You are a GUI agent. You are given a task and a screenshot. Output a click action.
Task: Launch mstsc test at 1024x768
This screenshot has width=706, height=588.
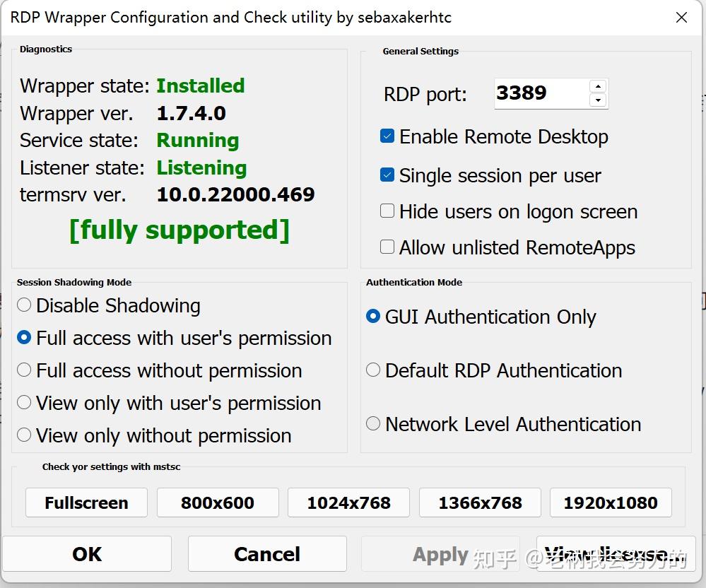point(348,502)
